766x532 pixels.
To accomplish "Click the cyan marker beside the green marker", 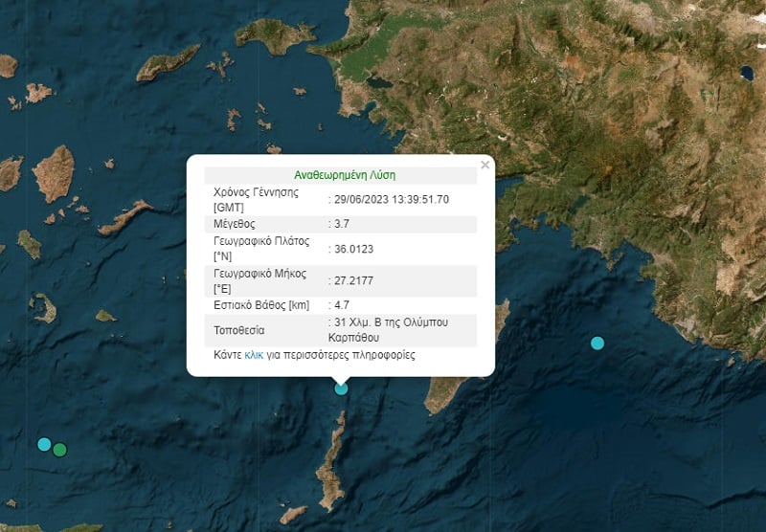I will (x=43, y=443).
